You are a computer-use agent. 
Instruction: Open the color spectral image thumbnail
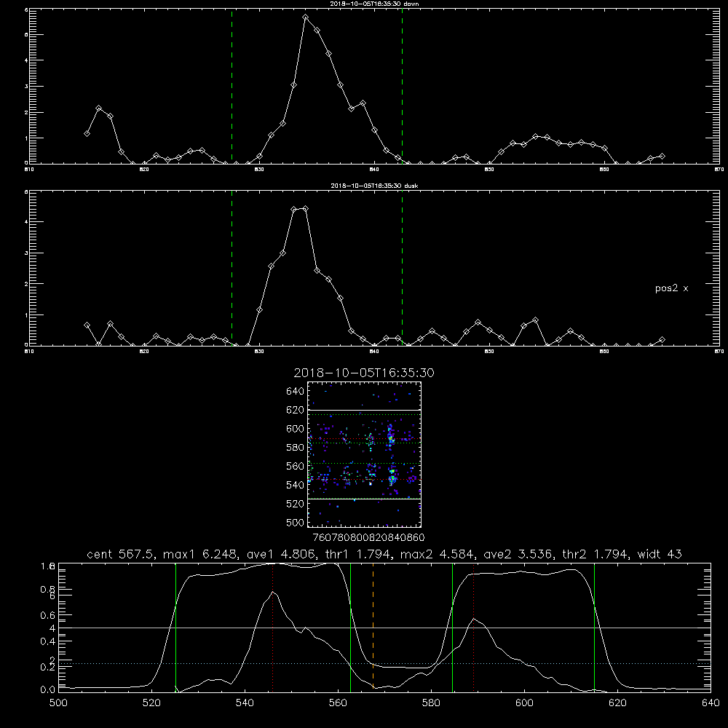click(364, 454)
